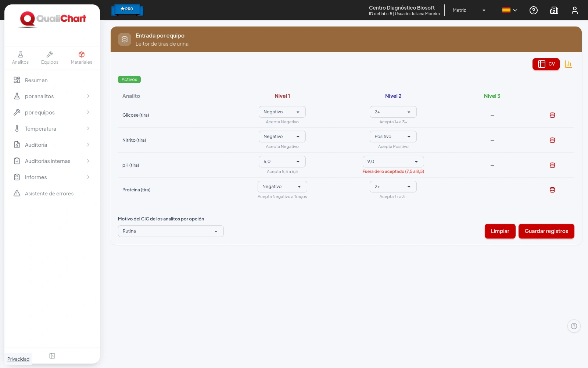
Task: Select the Analitos flask tab
Action: [20, 58]
